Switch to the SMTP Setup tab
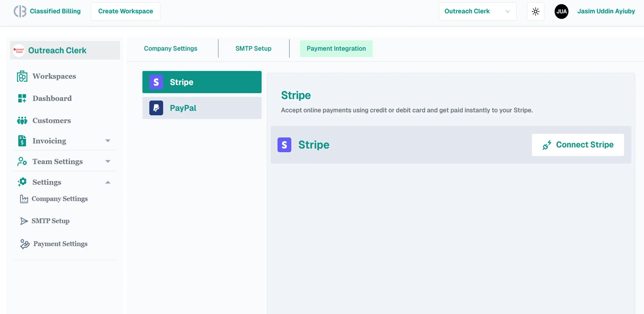 (253, 49)
